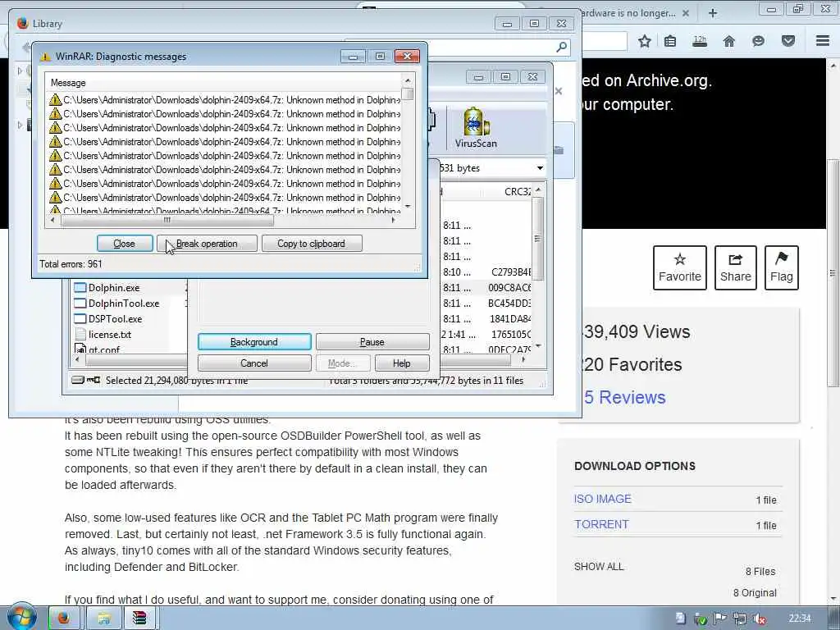Flag this item on Archive.org
The image size is (840, 630).
point(782,267)
